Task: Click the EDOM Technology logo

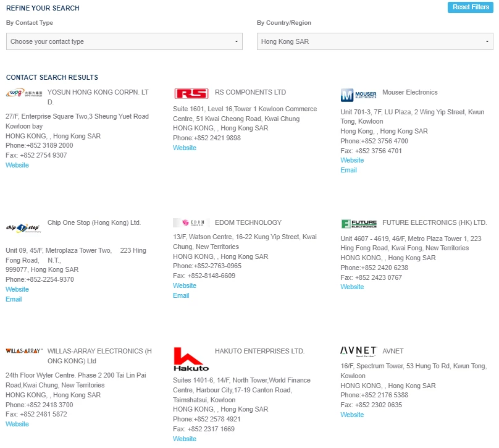Action: [x=191, y=222]
